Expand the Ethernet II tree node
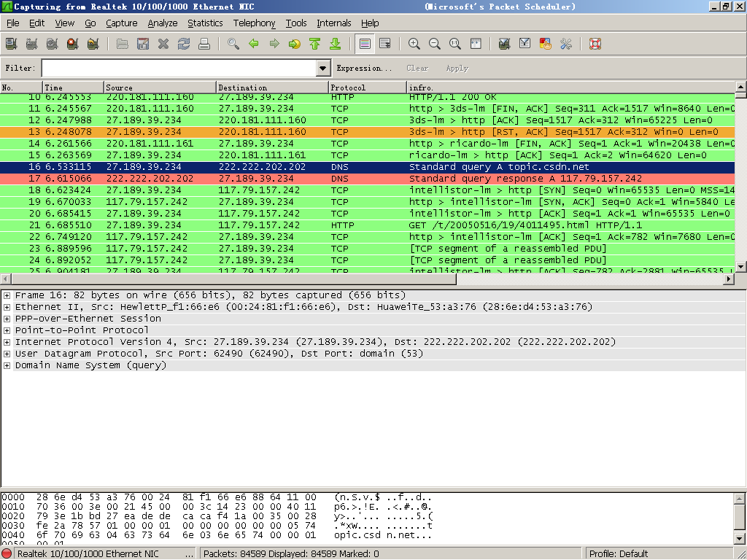 (7, 307)
